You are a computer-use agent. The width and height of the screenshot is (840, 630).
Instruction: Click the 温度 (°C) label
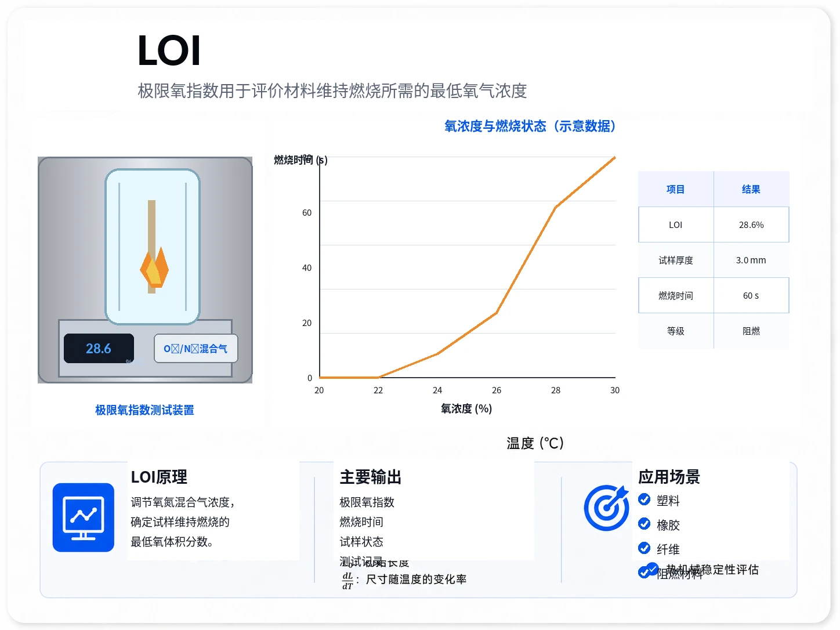pos(535,443)
